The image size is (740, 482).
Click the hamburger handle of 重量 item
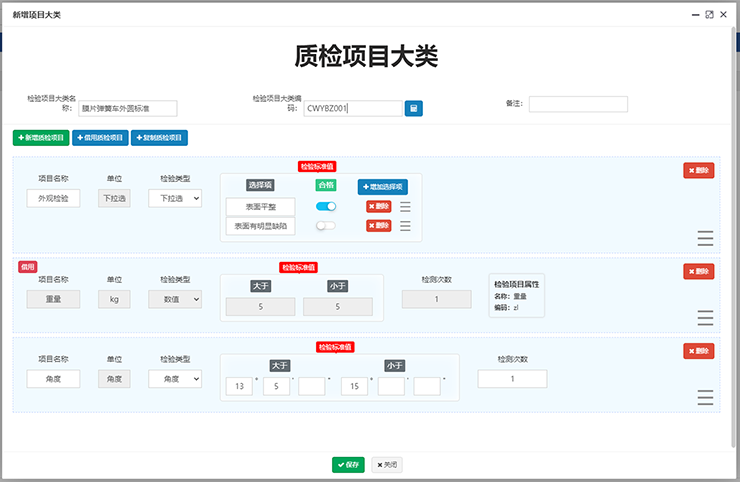[705, 317]
